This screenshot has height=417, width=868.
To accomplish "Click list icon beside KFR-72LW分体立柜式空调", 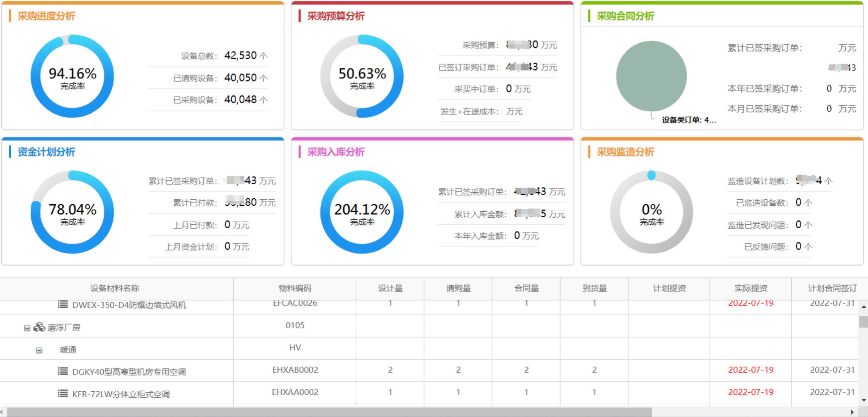I will (63, 393).
